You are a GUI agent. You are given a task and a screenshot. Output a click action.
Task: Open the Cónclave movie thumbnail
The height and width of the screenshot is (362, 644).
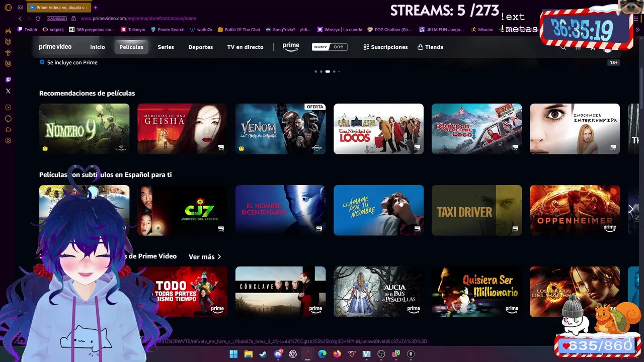(280, 292)
